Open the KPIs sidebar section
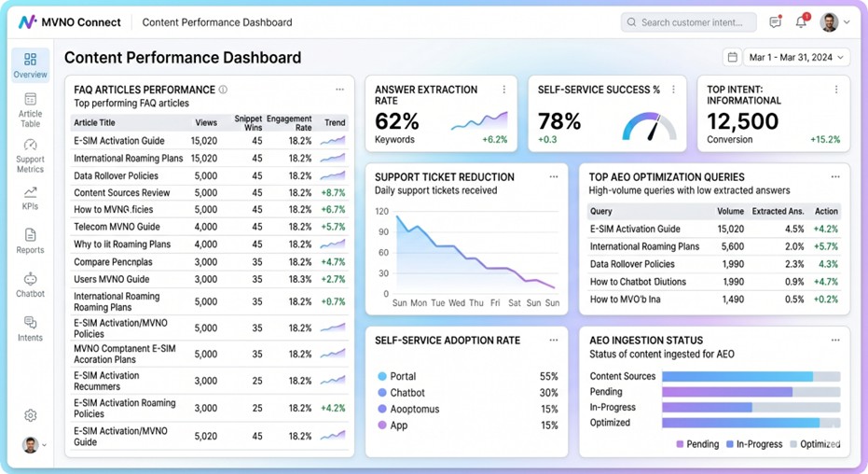The height and width of the screenshot is (474, 868). point(31,198)
